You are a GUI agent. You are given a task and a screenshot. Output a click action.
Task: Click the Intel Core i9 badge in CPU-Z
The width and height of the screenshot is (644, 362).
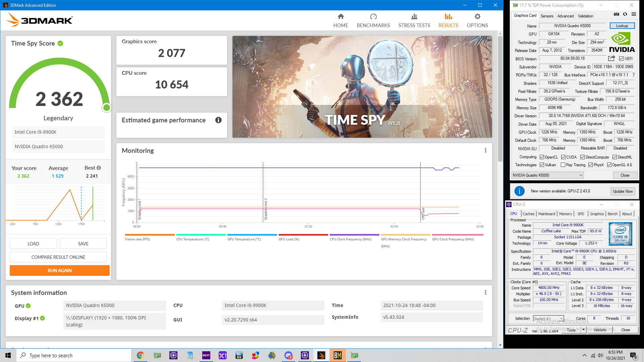pos(620,234)
